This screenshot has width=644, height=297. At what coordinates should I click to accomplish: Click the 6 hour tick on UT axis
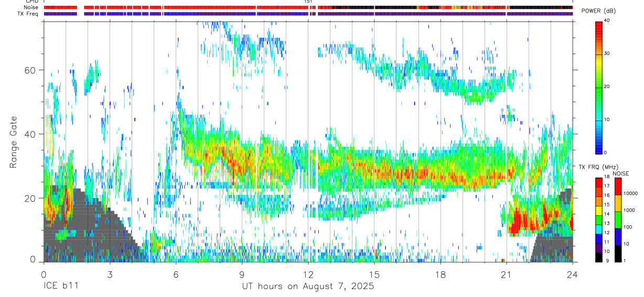coord(176,274)
